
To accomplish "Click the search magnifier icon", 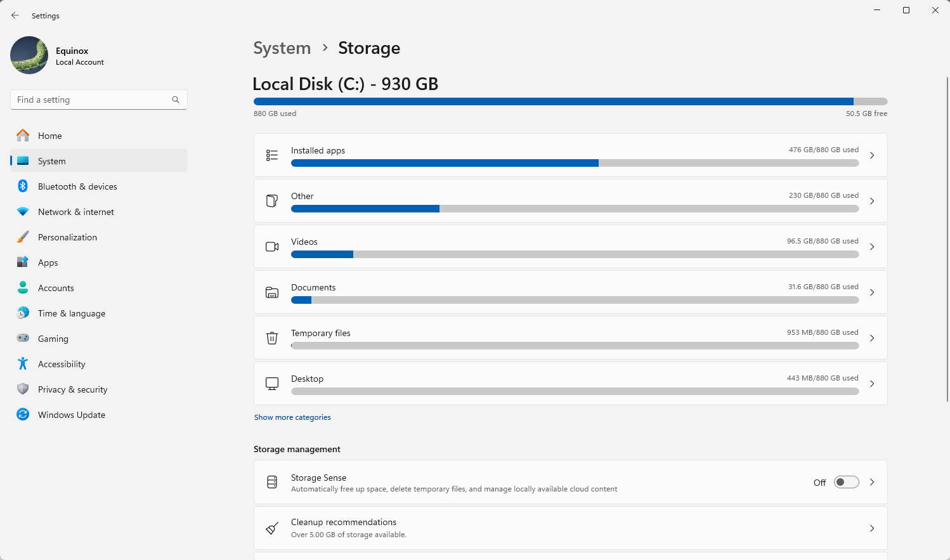I will (176, 100).
